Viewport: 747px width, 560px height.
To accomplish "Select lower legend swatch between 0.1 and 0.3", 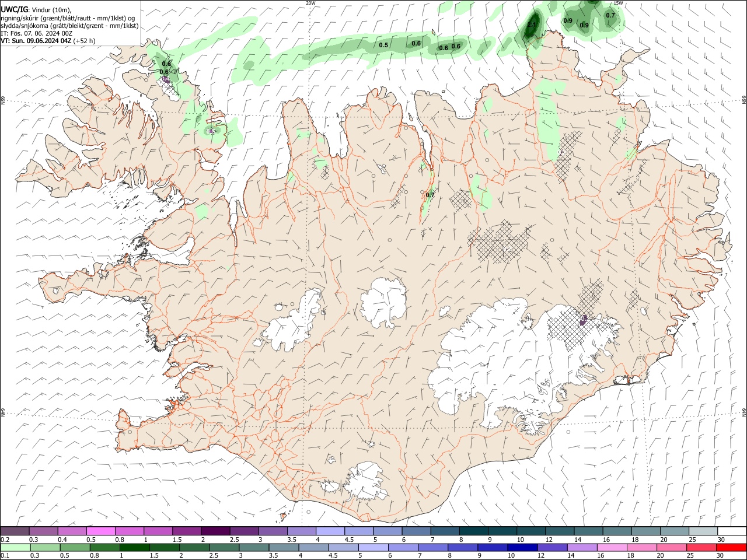I will [x=15, y=547].
